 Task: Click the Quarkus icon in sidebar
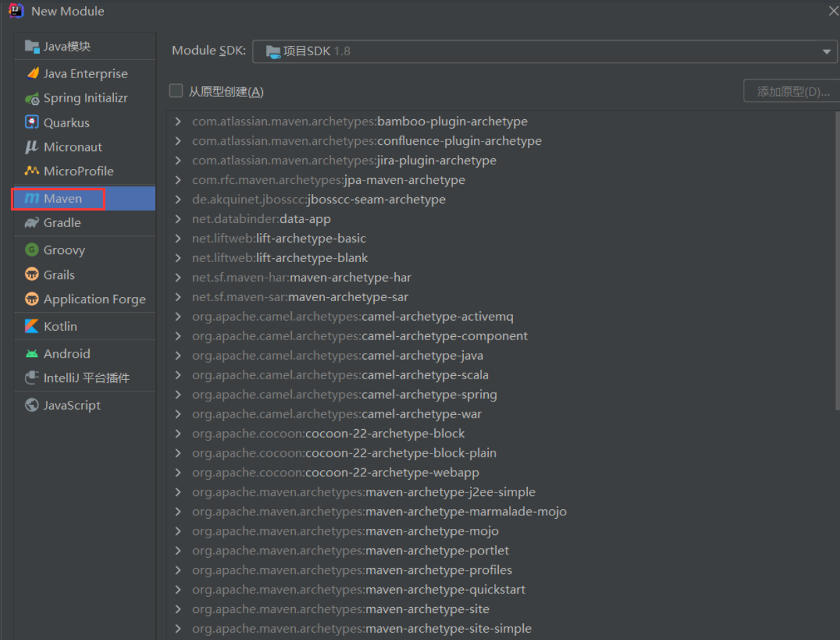coord(32,123)
